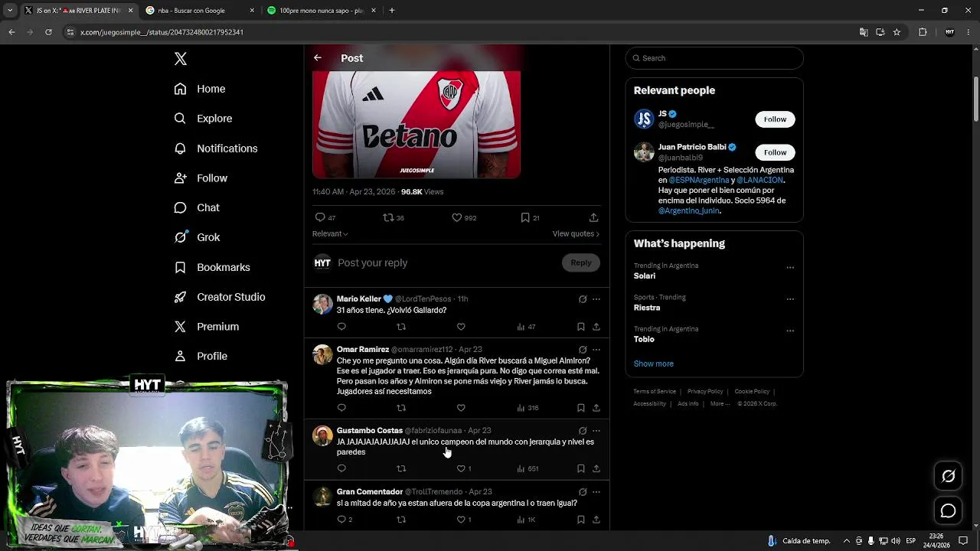Open View quotes link
The height and width of the screenshot is (551, 980).
[576, 233]
